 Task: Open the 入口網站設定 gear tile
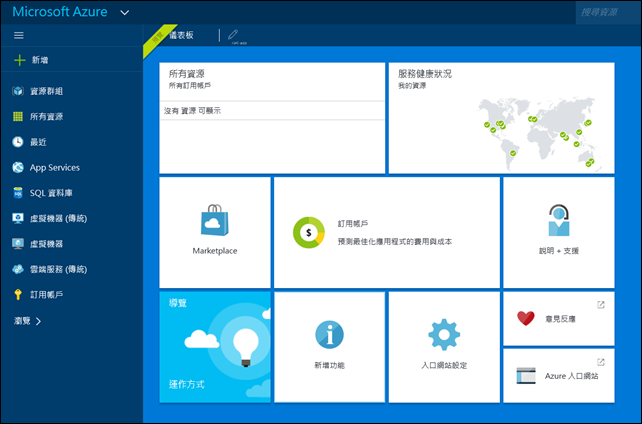point(444,346)
